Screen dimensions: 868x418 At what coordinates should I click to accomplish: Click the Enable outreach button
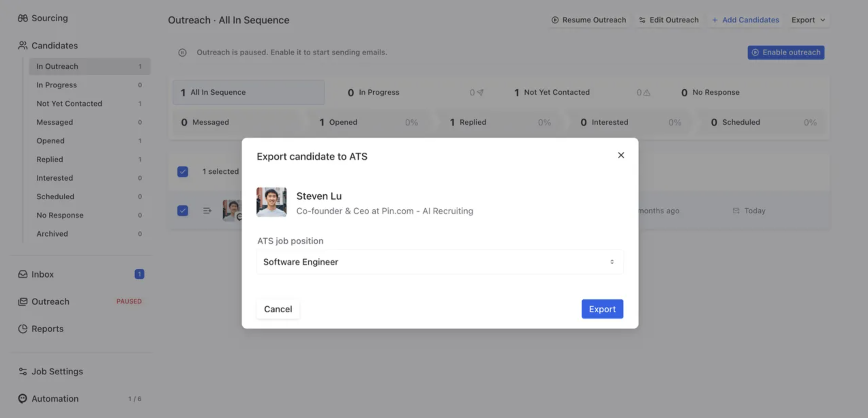786,53
